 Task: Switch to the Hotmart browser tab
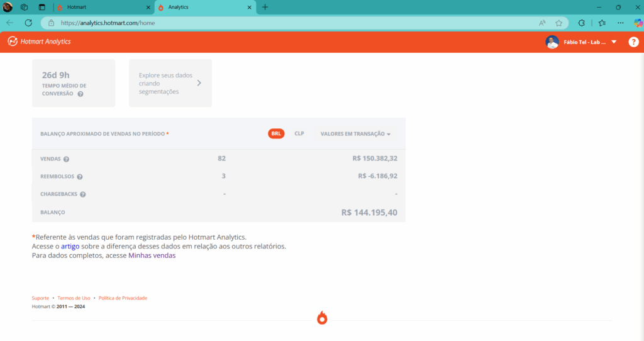103,7
